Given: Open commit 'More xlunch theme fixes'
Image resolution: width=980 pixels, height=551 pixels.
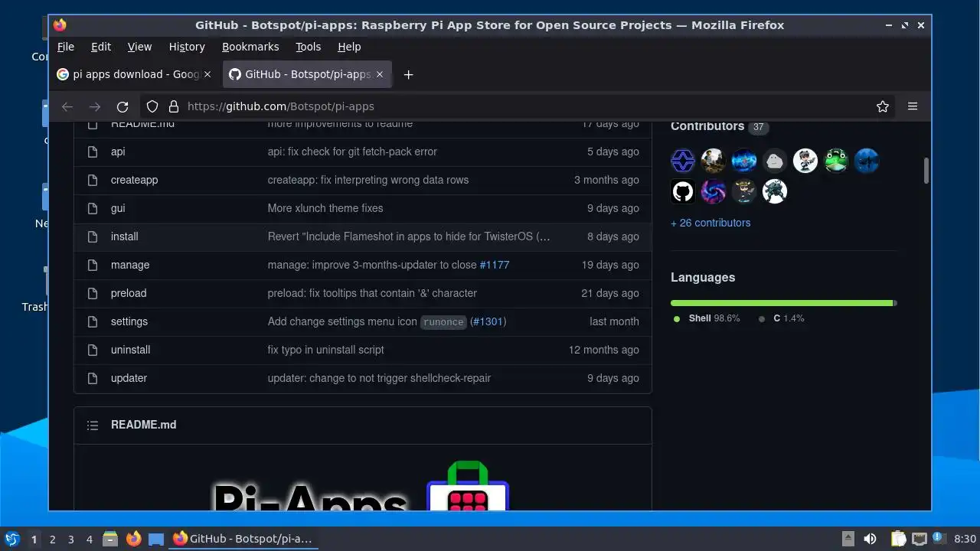Looking at the screenshot, I should (x=325, y=208).
